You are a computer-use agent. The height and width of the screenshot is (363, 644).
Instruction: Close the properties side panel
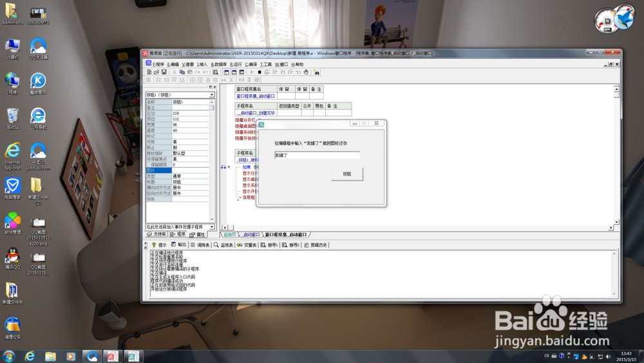point(214,87)
